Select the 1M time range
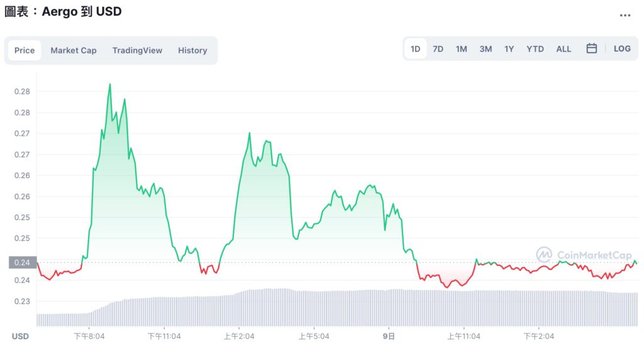 462,48
